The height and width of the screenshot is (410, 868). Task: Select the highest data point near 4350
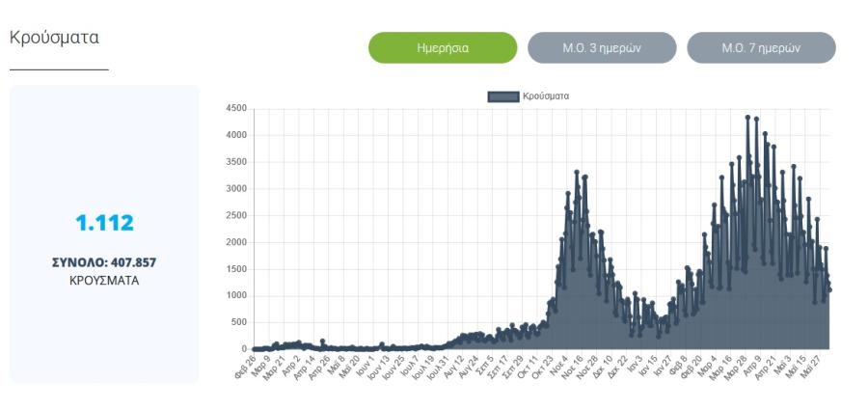click(747, 117)
